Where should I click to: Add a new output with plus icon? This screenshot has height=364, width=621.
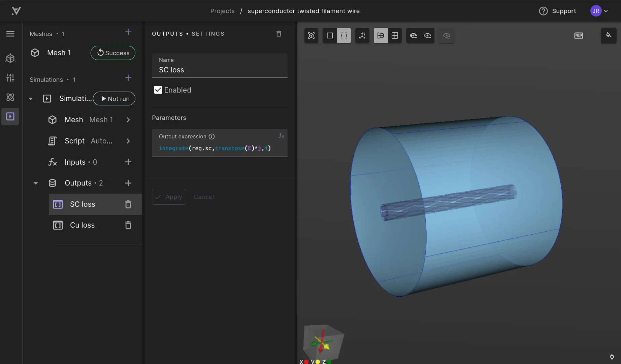[x=128, y=183]
